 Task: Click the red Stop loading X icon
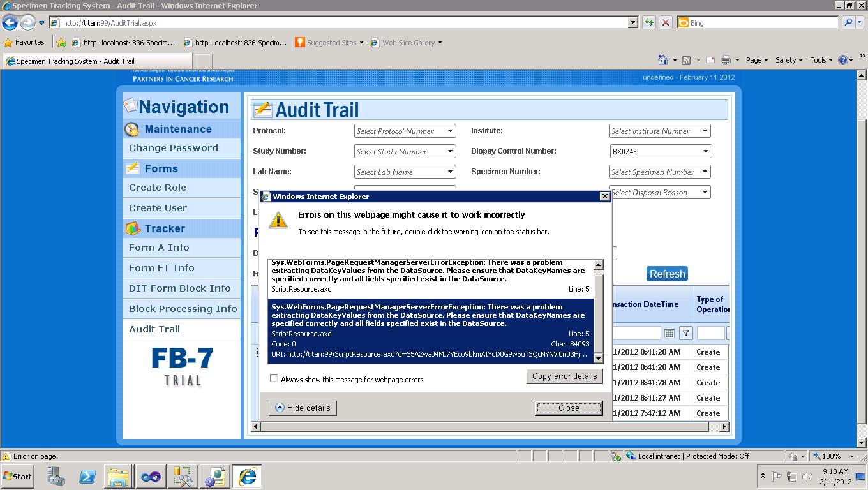[666, 22]
